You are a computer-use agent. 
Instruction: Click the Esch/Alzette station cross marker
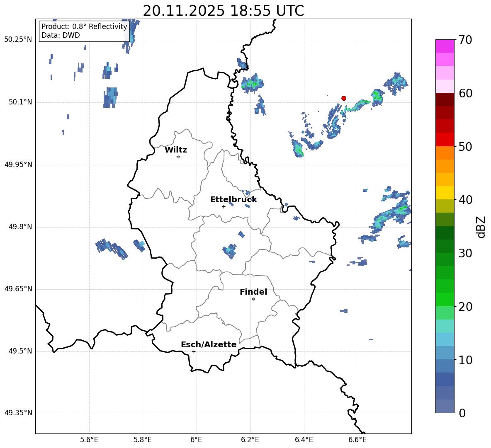click(194, 351)
